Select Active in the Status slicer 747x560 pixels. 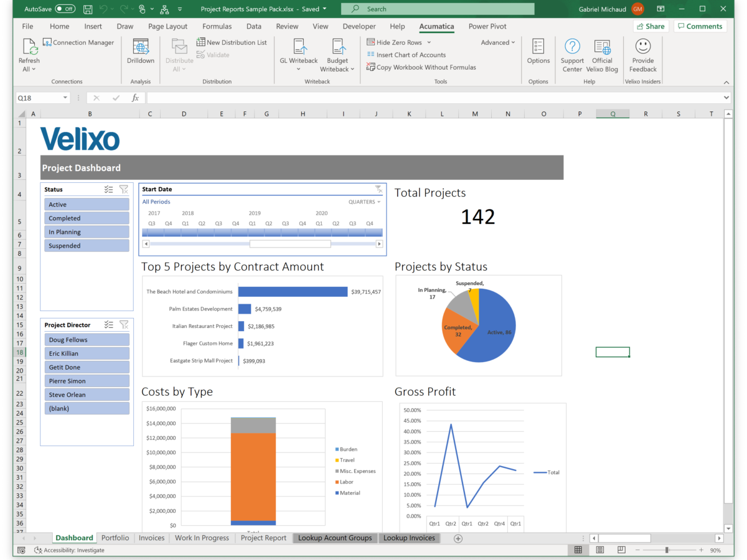coord(87,204)
